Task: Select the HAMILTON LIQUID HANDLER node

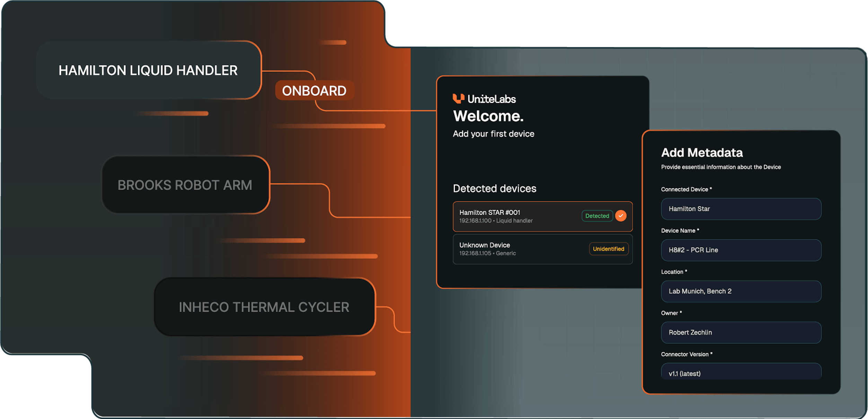Action: pos(148,71)
